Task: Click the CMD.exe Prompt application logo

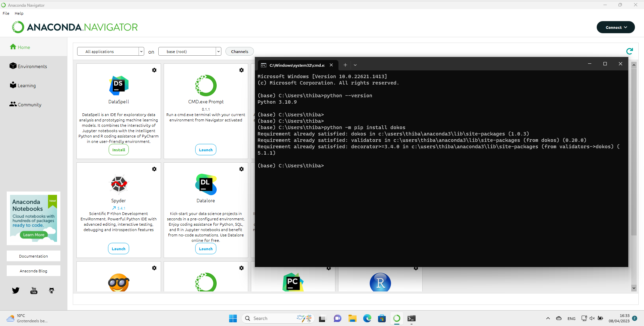Action: [x=206, y=85]
